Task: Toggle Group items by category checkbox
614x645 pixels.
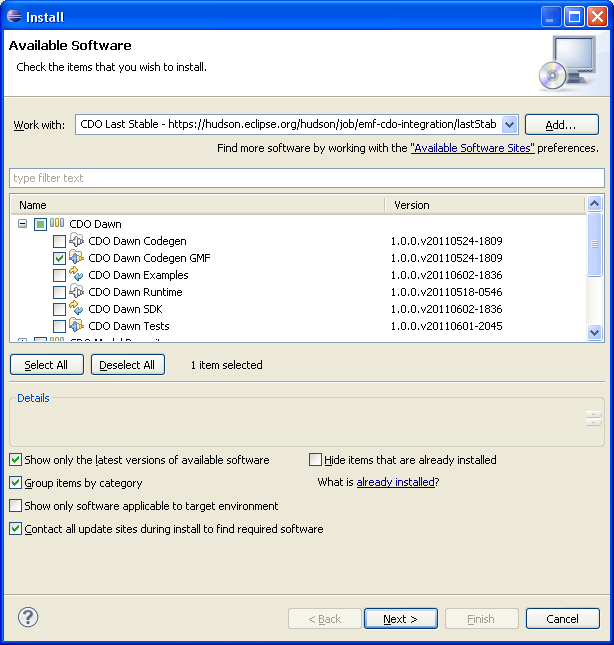Action: pyautogui.click(x=16, y=483)
